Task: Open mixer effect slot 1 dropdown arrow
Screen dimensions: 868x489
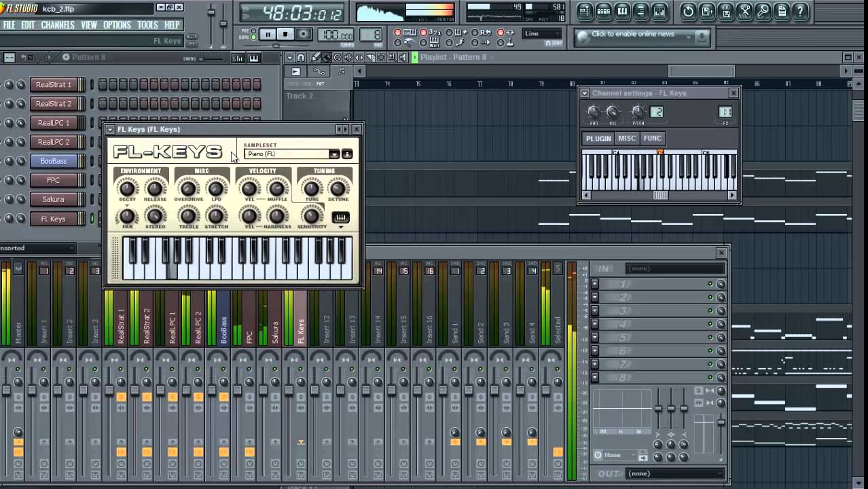Action: coord(595,284)
